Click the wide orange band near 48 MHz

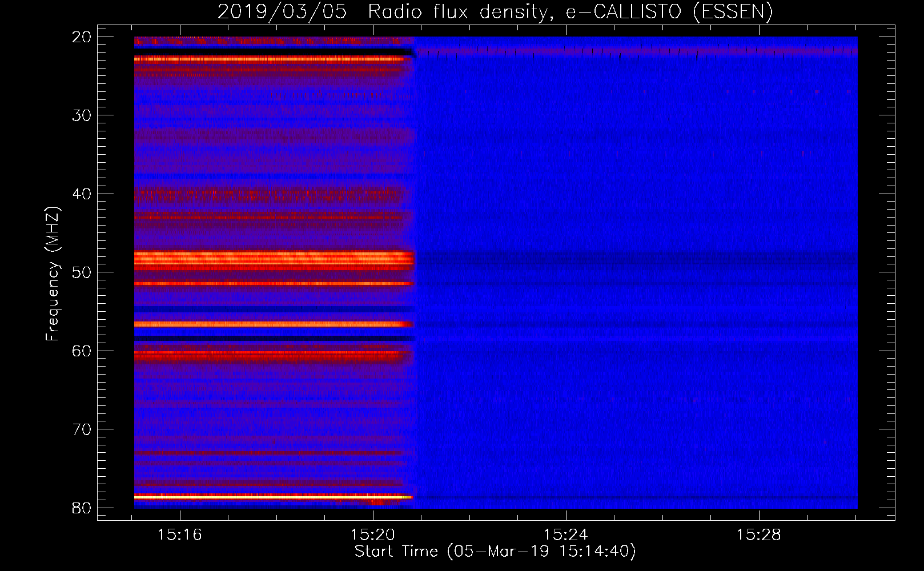274,260
